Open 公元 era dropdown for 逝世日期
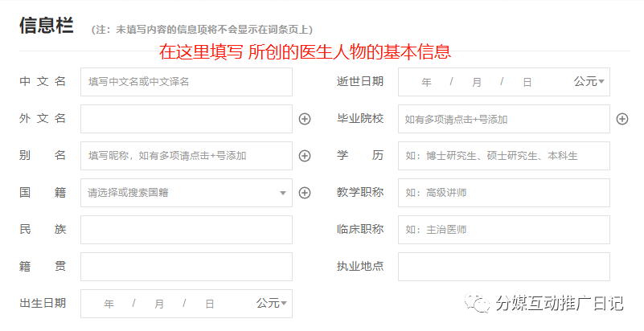 (x=589, y=82)
